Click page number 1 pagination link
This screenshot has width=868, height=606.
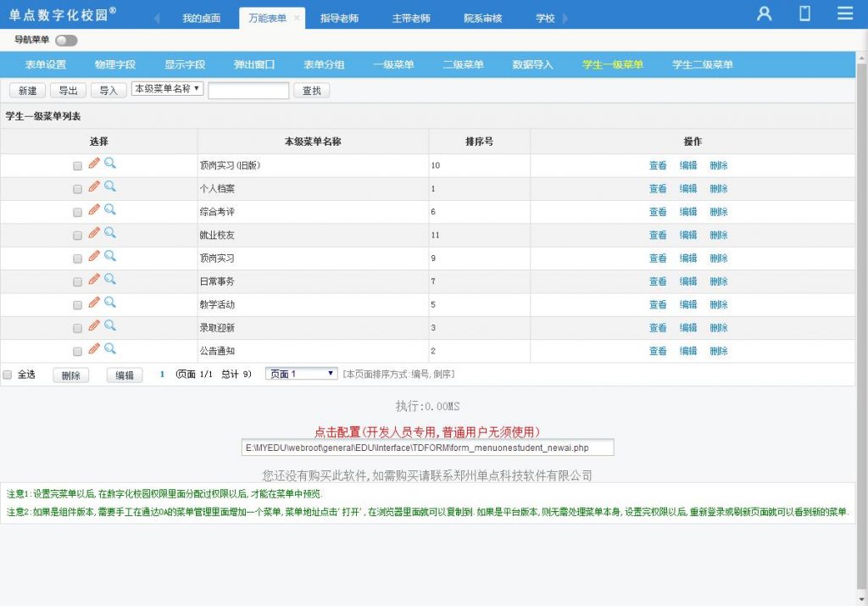pyautogui.click(x=162, y=375)
